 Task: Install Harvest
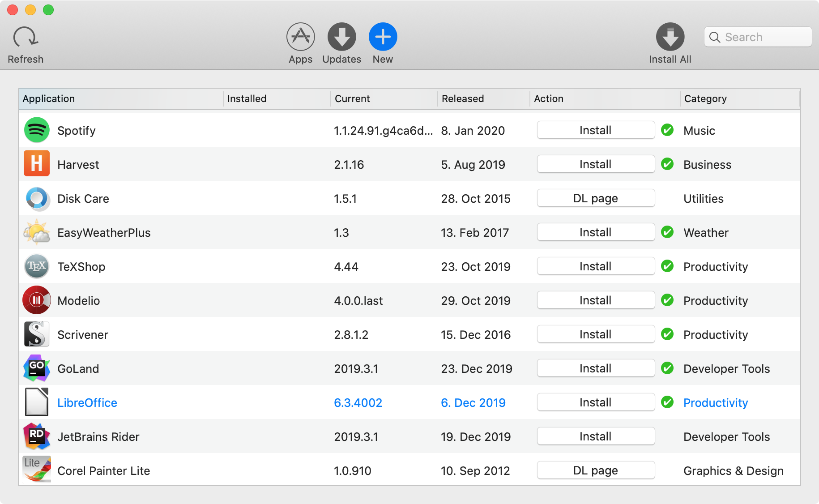pyautogui.click(x=596, y=164)
